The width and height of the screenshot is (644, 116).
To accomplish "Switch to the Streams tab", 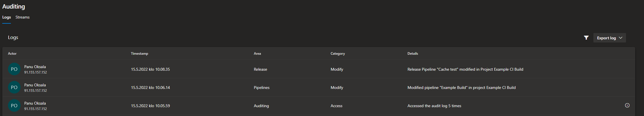I will 23,17.
